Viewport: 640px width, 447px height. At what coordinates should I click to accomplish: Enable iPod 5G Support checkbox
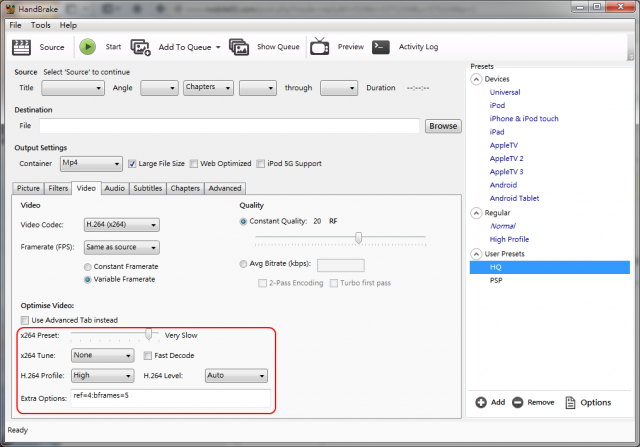[260, 164]
